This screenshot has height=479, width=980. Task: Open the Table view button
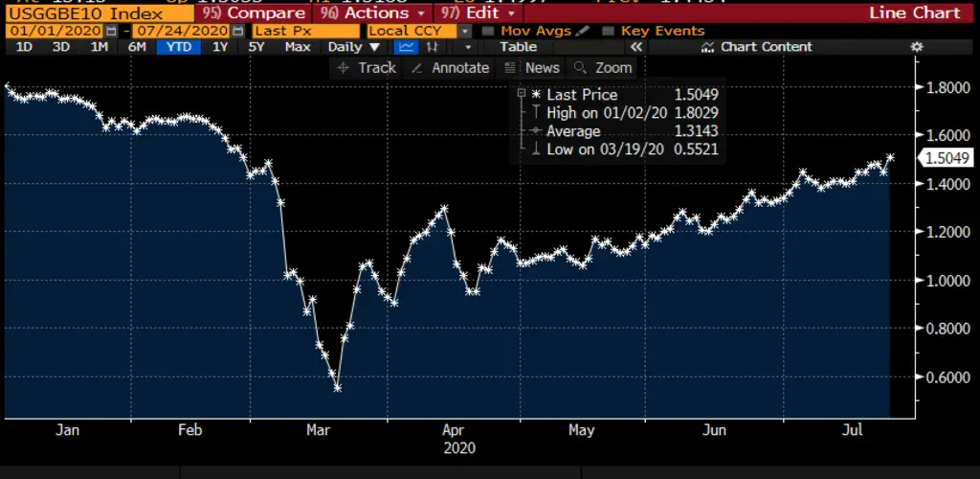(x=518, y=47)
